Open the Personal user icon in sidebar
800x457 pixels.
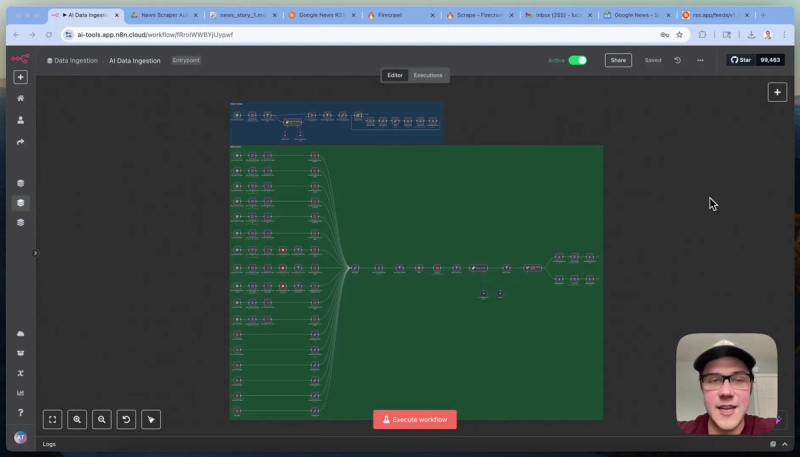20,120
